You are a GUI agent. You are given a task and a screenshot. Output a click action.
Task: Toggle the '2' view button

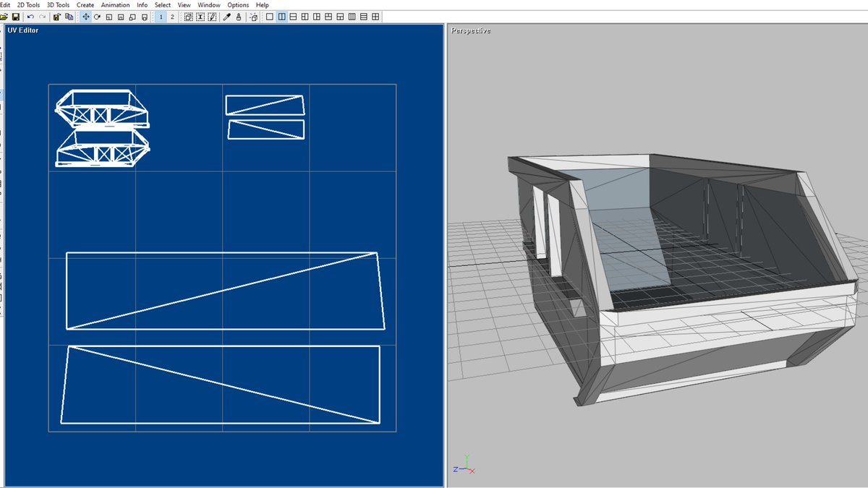(x=172, y=17)
